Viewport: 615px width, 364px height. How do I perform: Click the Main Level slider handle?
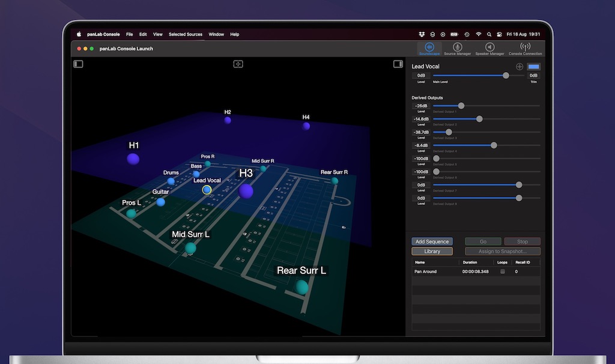(x=506, y=76)
